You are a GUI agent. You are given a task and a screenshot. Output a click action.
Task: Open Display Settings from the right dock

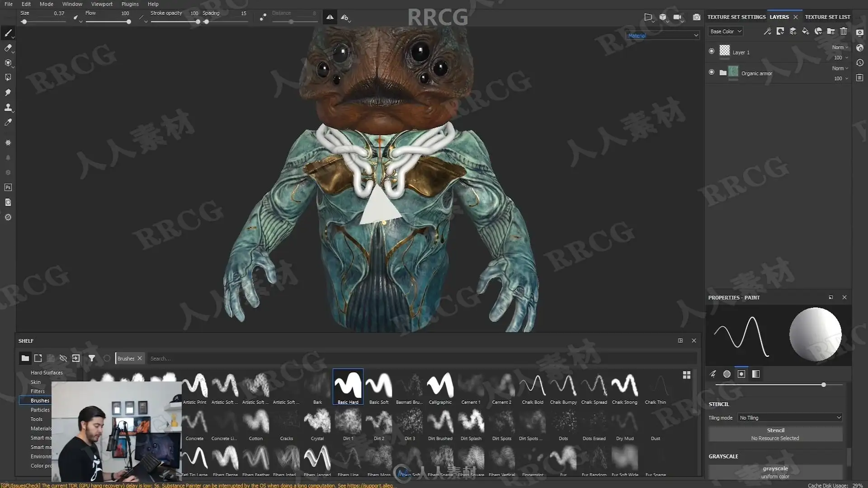tap(860, 33)
